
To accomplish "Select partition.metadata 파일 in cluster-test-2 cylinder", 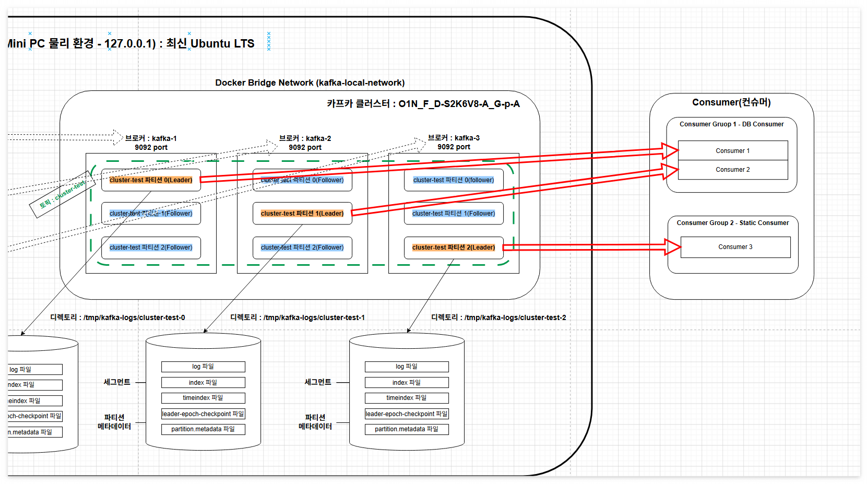I will tap(407, 429).
